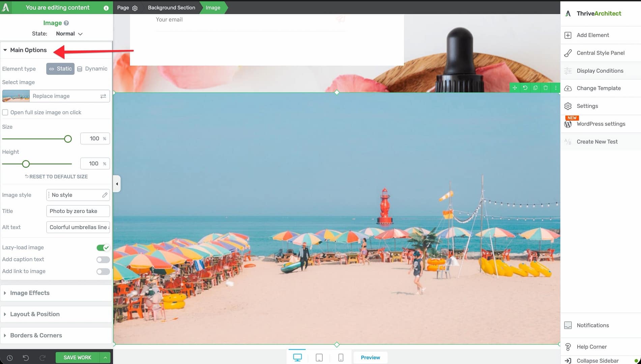Click the delete (trash) icon on image toolbar

(x=546, y=88)
